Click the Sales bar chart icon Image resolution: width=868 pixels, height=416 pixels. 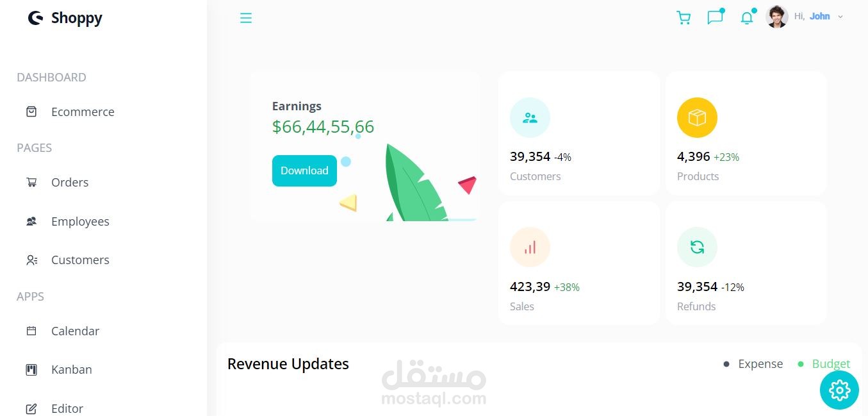[530, 247]
